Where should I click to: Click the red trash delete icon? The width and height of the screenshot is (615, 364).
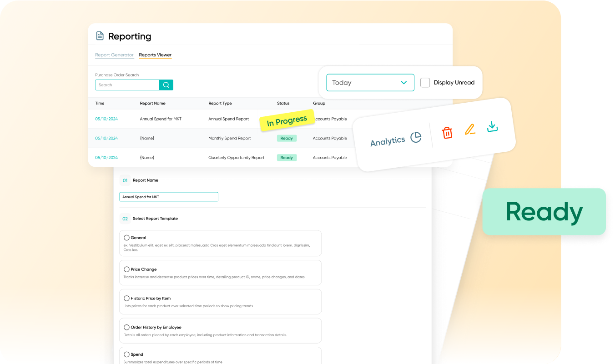tap(447, 133)
